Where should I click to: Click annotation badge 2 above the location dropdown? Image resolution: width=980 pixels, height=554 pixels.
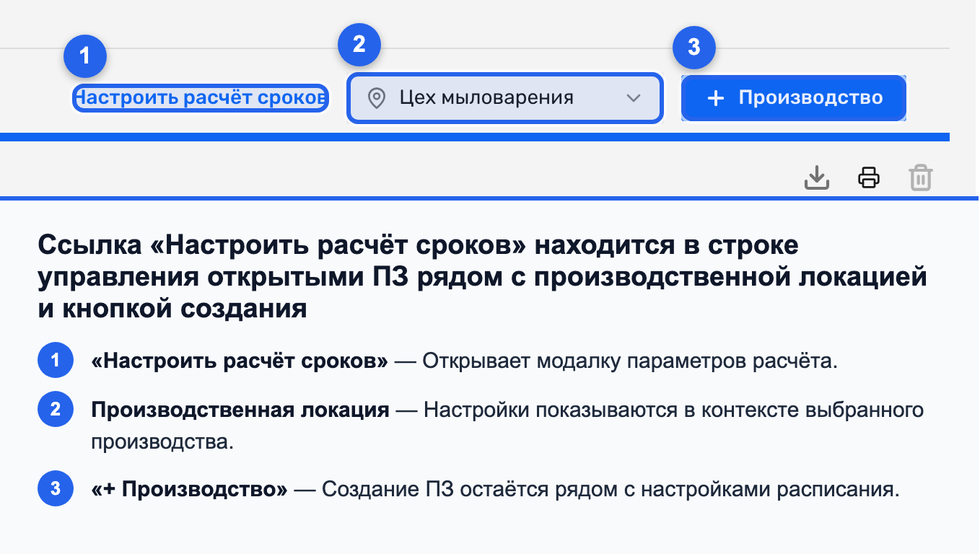359,45
